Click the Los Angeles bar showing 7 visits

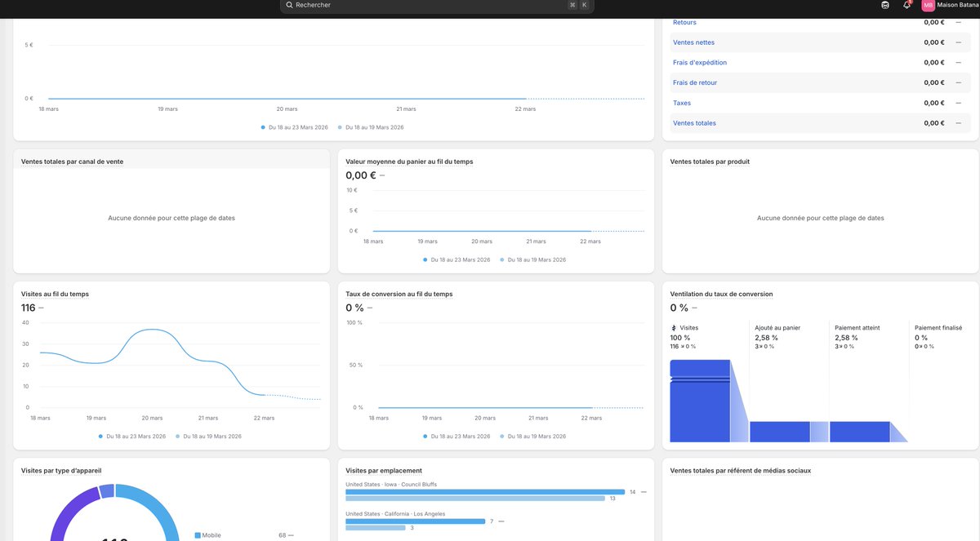415,521
